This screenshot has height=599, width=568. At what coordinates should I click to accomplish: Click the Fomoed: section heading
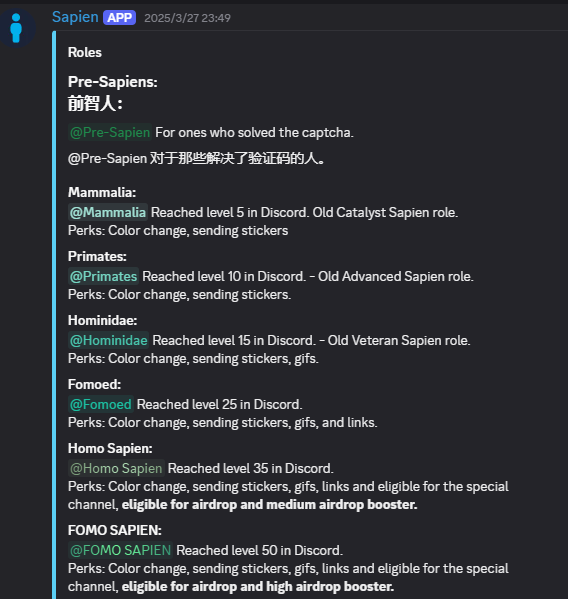(x=94, y=384)
